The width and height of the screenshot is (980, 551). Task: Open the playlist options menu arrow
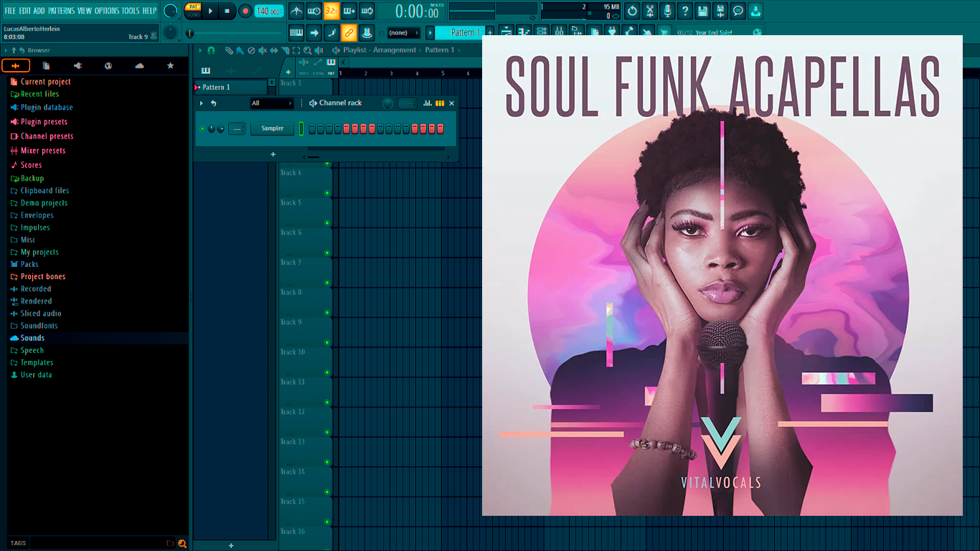[x=200, y=50]
